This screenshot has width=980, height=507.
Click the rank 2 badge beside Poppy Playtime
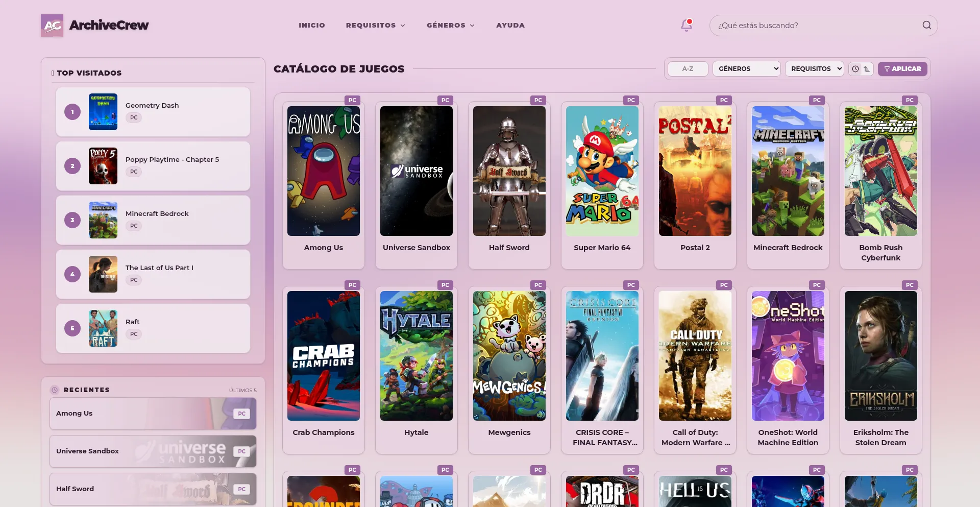[72, 166]
